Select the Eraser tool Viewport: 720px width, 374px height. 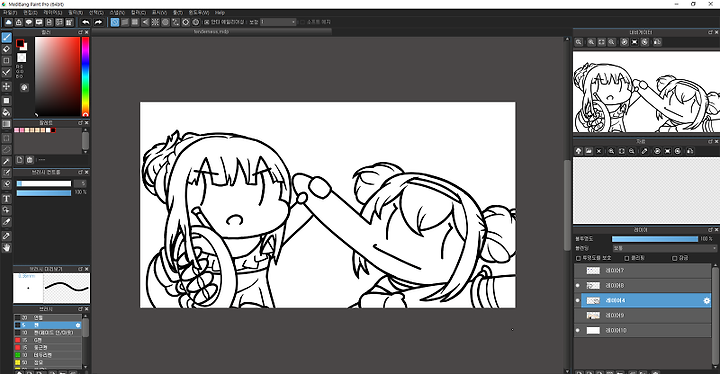[6, 49]
